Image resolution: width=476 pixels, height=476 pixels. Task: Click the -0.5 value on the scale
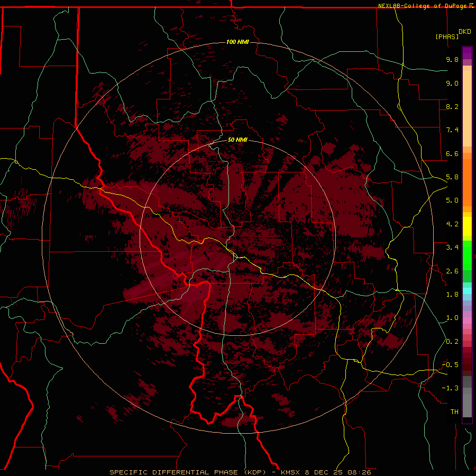coord(450,365)
